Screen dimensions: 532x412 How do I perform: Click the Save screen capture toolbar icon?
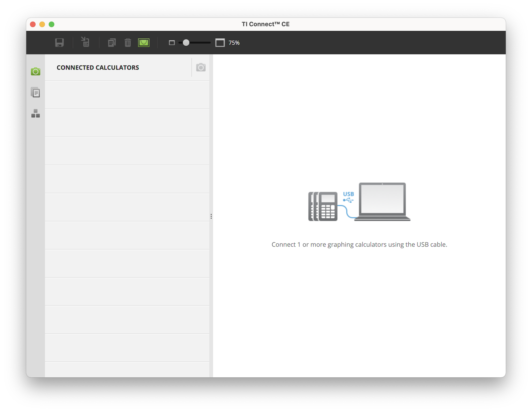click(59, 43)
